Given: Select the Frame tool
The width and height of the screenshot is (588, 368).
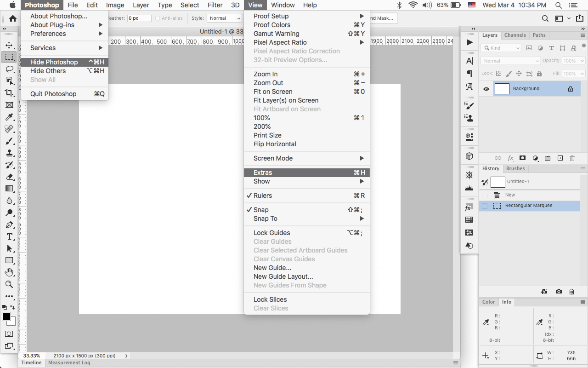Looking at the screenshot, I should (x=9, y=105).
